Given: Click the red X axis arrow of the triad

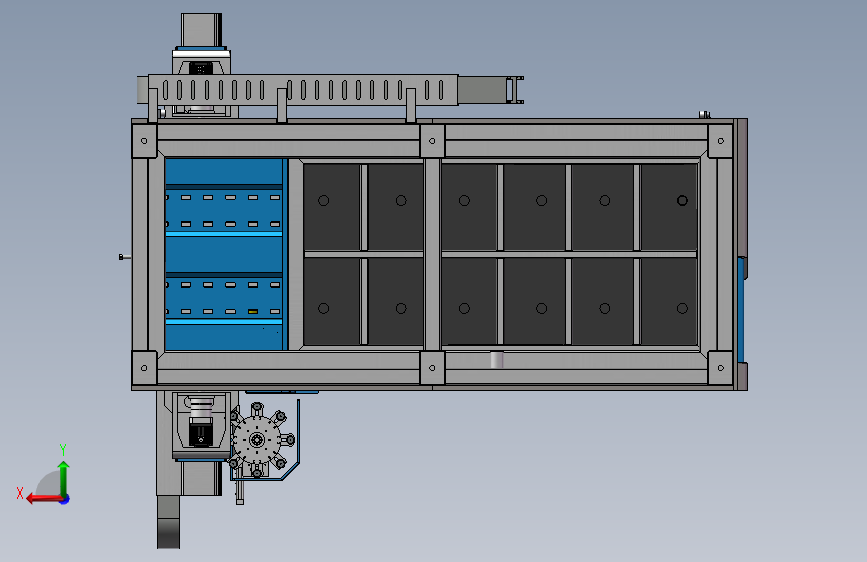Looking at the screenshot, I should (x=44, y=499).
